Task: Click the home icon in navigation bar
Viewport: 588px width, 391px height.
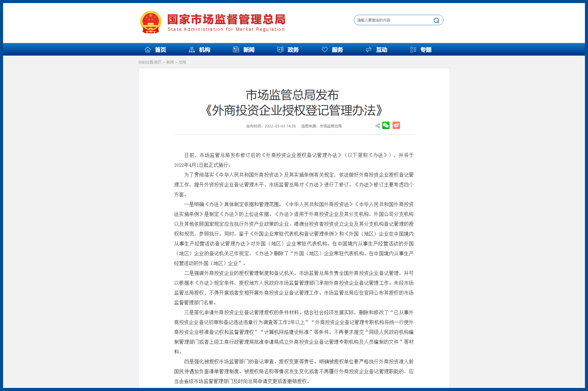Action: tap(148, 50)
